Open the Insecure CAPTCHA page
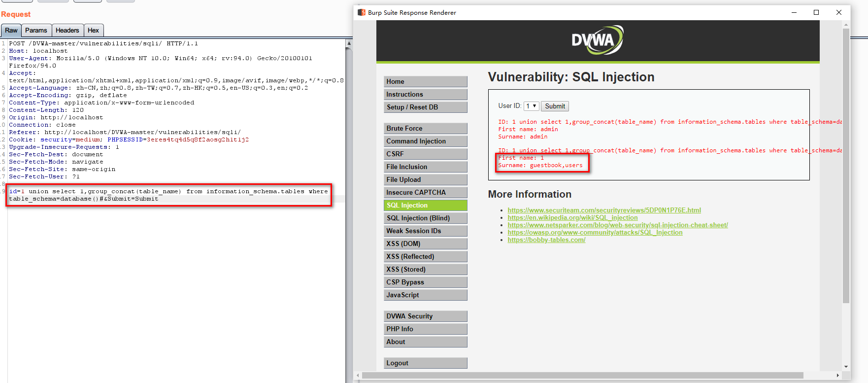 click(x=426, y=193)
